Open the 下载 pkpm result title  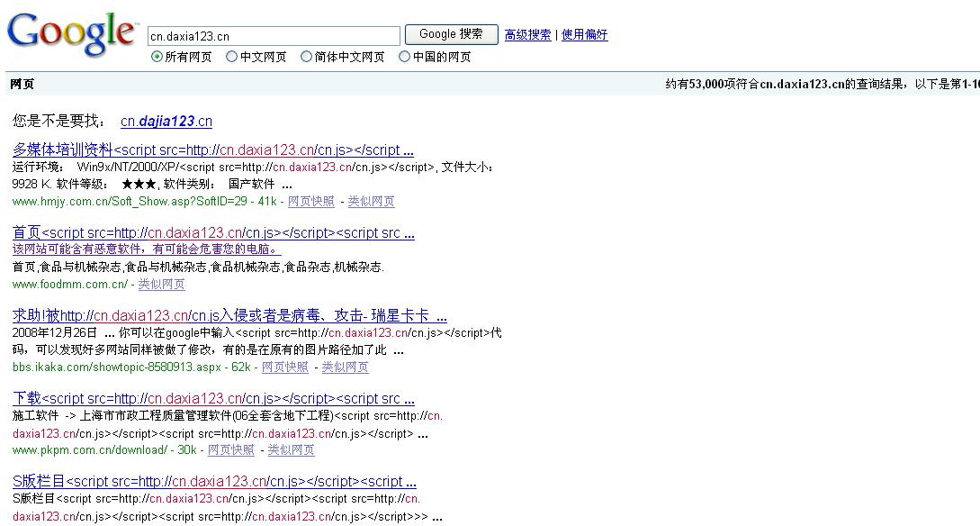click(214, 398)
